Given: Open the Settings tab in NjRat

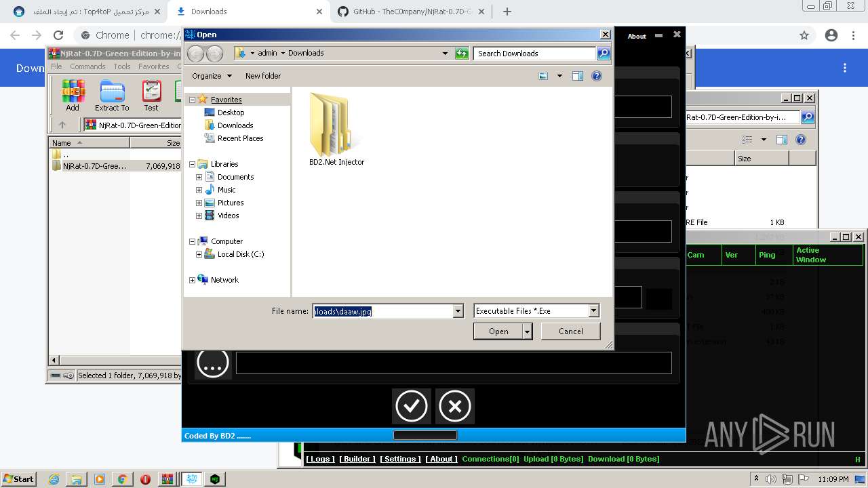Looking at the screenshot, I should tap(400, 459).
